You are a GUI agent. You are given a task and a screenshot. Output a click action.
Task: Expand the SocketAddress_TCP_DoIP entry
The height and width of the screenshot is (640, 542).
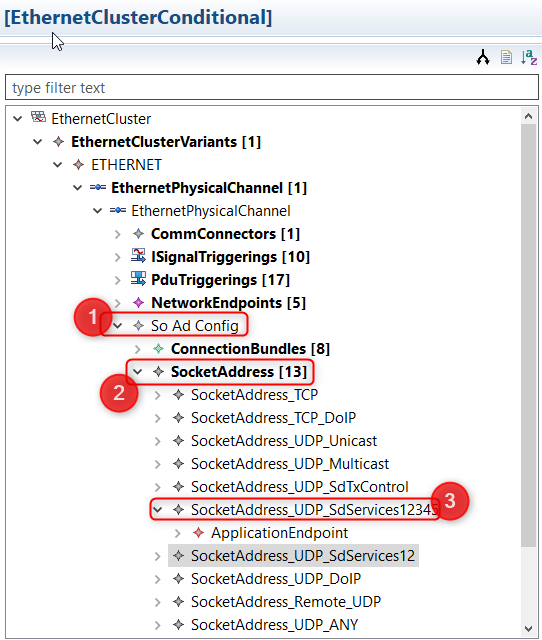click(158, 418)
